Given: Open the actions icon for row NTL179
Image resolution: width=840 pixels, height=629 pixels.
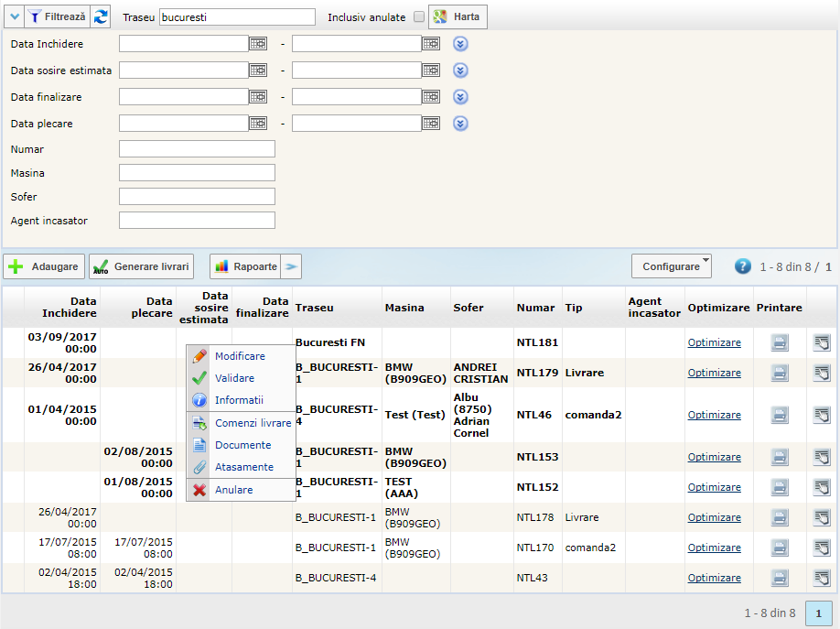Looking at the screenshot, I should coord(822,373).
